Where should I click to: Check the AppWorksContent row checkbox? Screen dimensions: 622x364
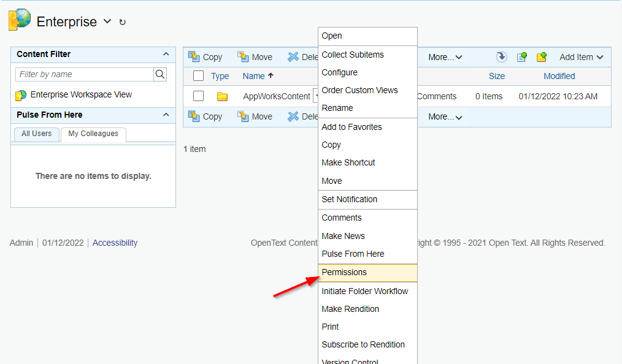(198, 96)
